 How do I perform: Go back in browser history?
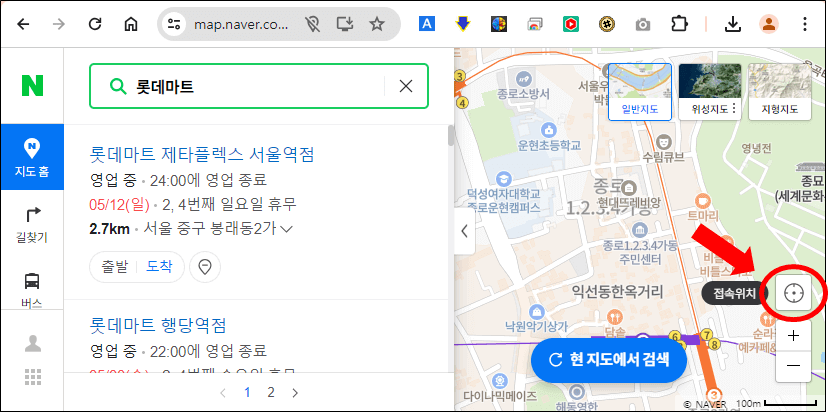tap(23, 24)
